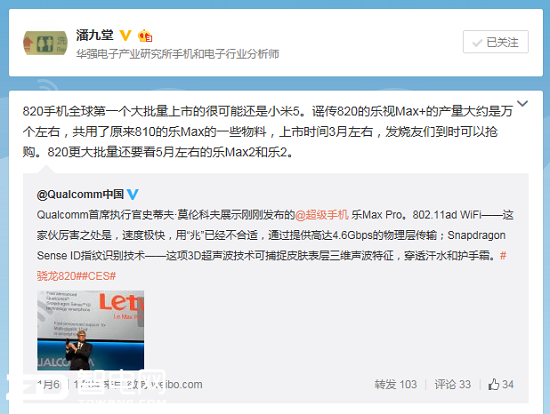This screenshot has width=550, height=414.
Task: Click the 华强电子产业研究所 analyst description text
Action: (x=177, y=54)
